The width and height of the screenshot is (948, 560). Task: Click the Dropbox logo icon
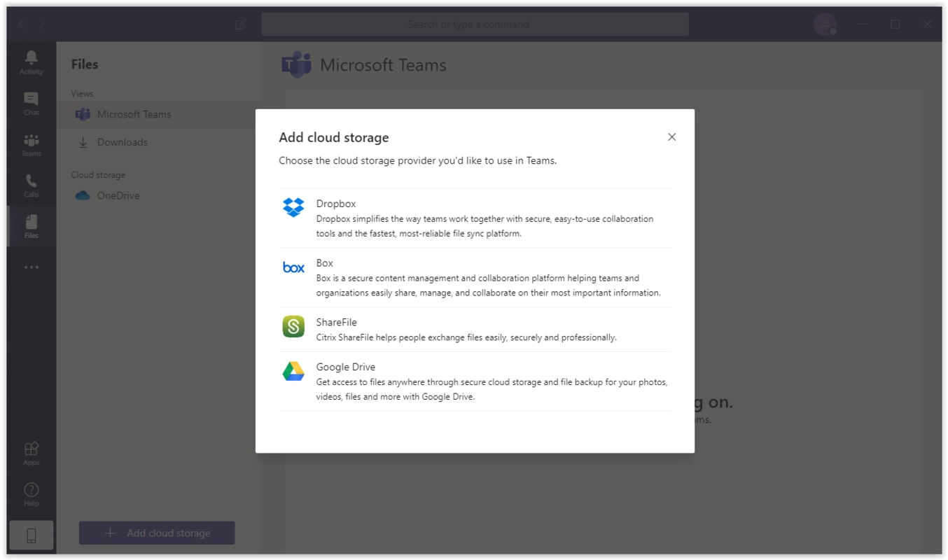tap(293, 207)
